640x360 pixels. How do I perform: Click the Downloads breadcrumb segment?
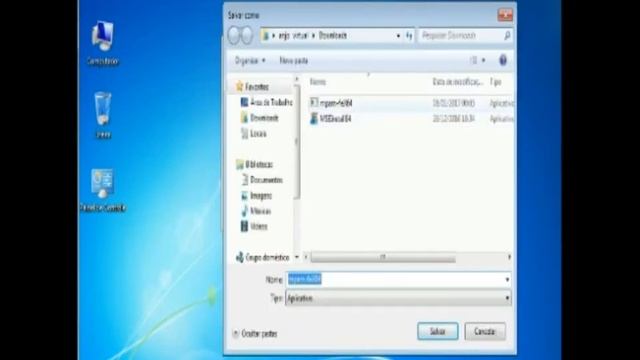point(333,36)
